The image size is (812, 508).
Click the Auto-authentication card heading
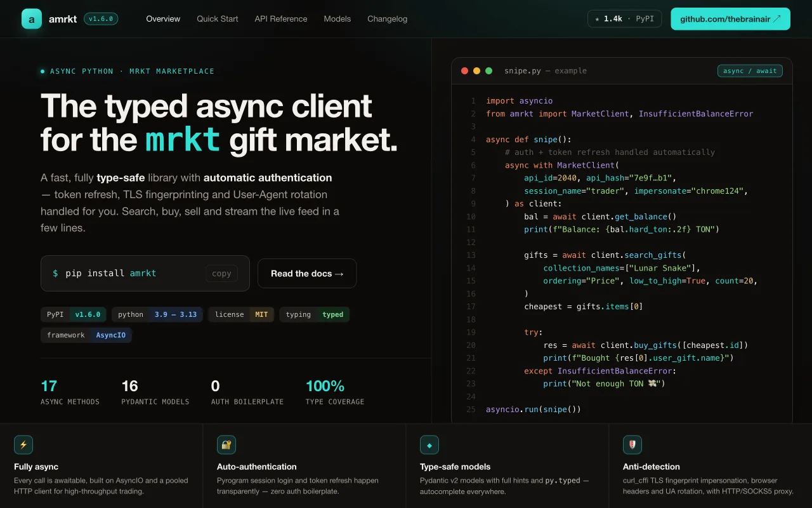(257, 467)
